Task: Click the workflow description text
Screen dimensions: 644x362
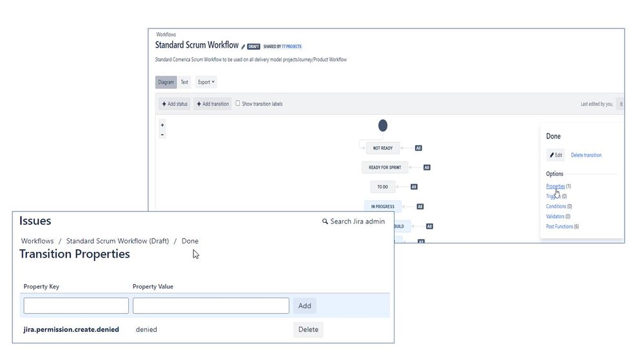Action: [251, 59]
